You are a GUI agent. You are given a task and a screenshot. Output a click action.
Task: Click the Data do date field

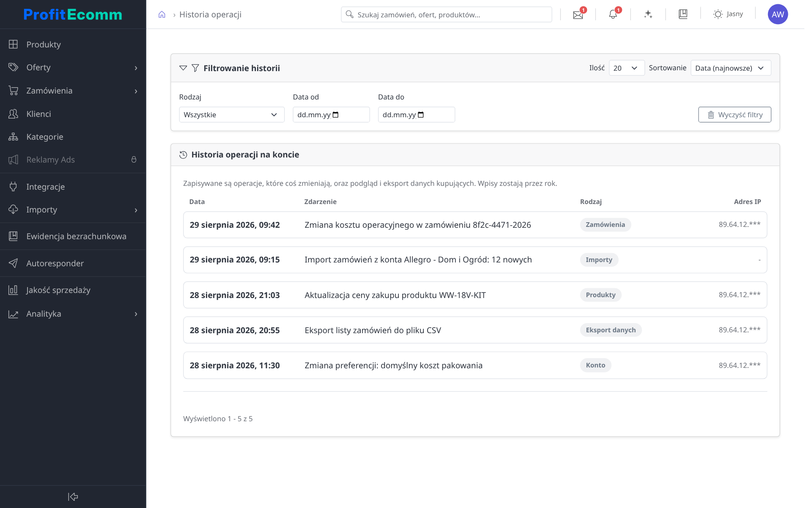[417, 115]
